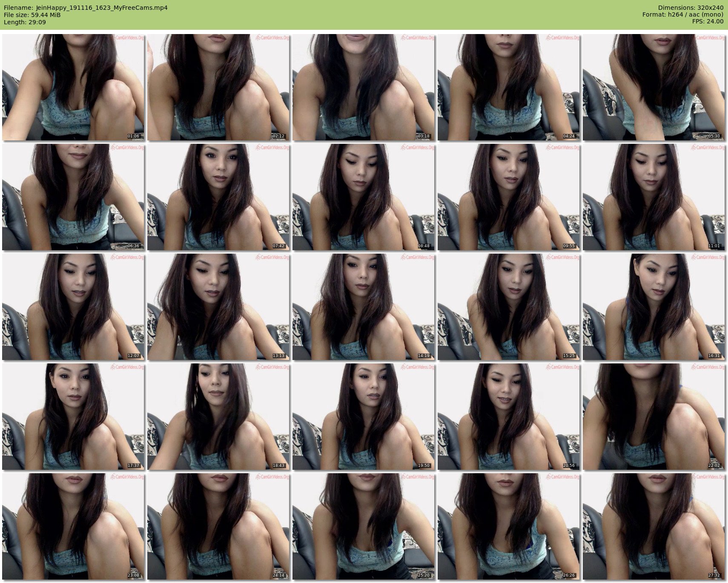Click the File size 59.44 MiB text
The image size is (728, 583).
click(x=32, y=15)
